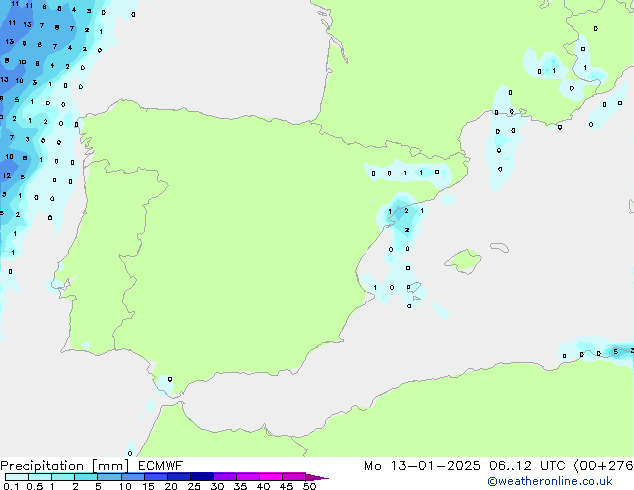Click the "10" legend scale label

[125, 486]
